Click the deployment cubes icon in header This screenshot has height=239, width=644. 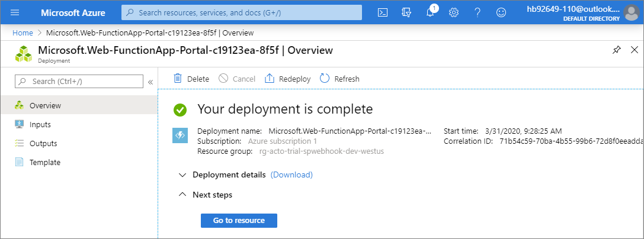click(x=24, y=54)
